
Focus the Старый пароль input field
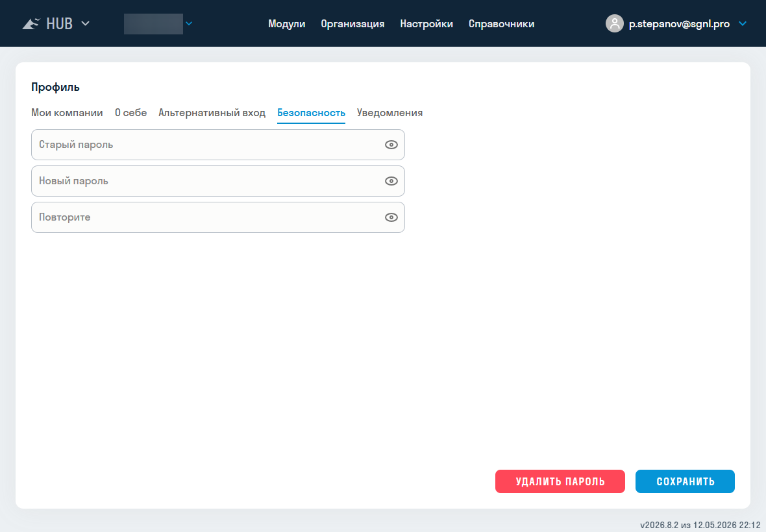point(218,145)
